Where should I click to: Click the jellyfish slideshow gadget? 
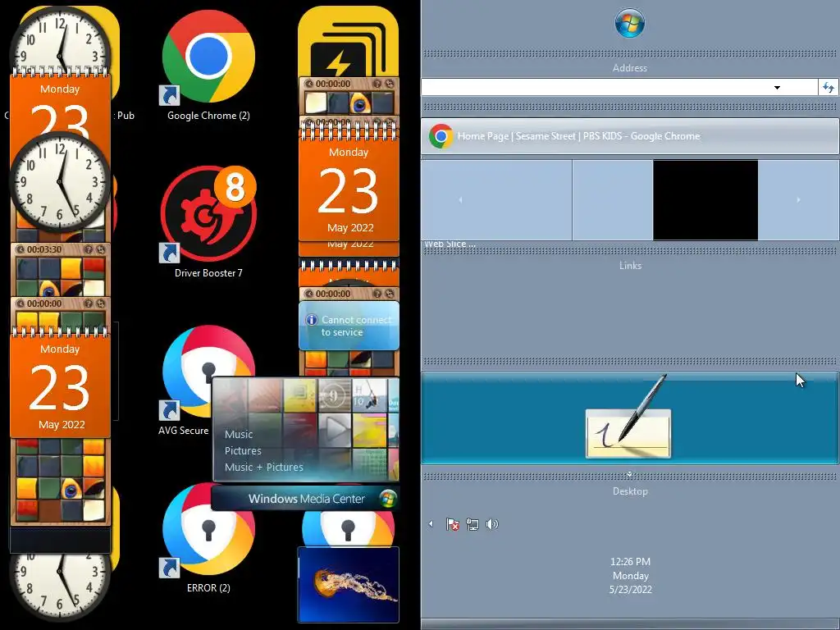coord(348,585)
